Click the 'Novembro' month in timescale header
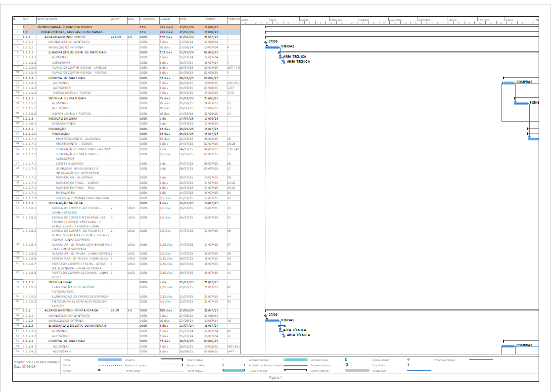 [x=396, y=20]
